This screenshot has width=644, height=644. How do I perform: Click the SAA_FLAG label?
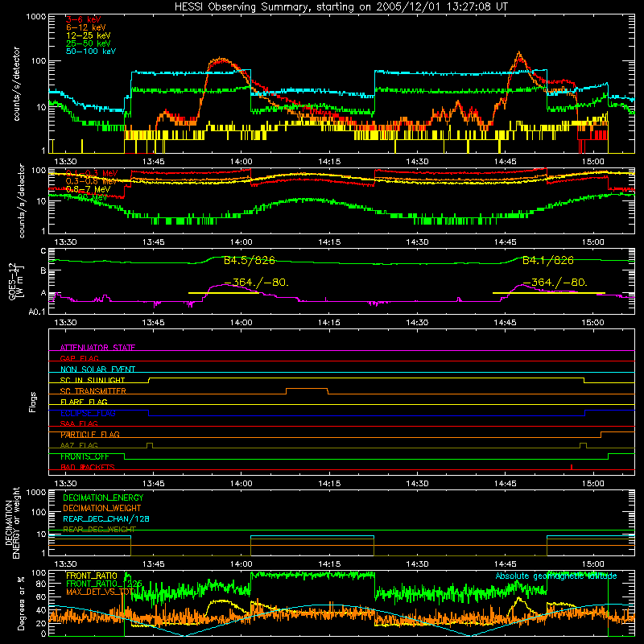(x=79, y=423)
